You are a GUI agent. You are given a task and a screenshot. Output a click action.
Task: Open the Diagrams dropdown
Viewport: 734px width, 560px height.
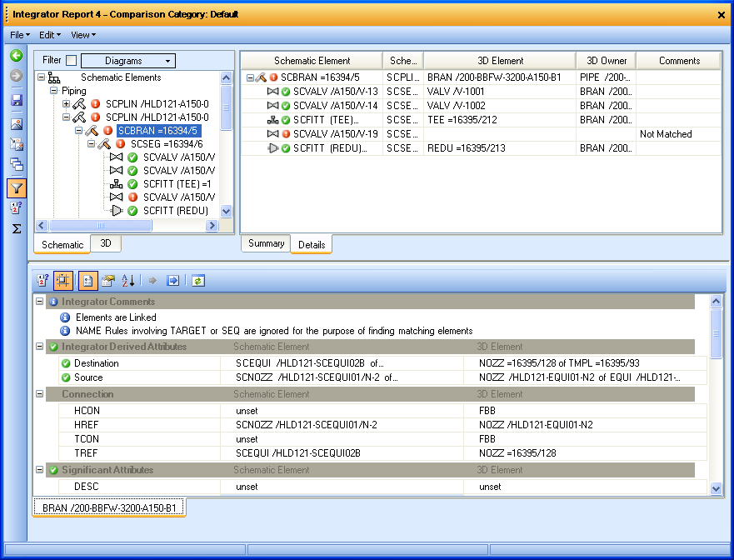(128, 61)
